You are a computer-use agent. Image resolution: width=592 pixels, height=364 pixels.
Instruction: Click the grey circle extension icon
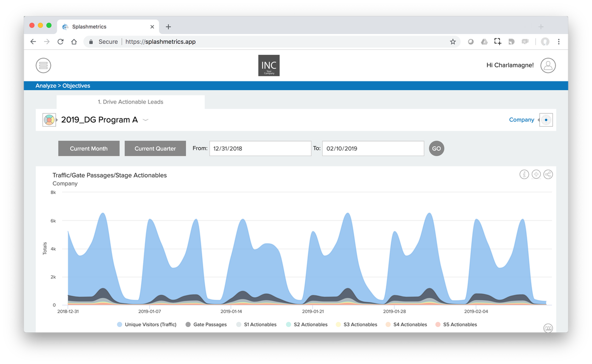471,42
